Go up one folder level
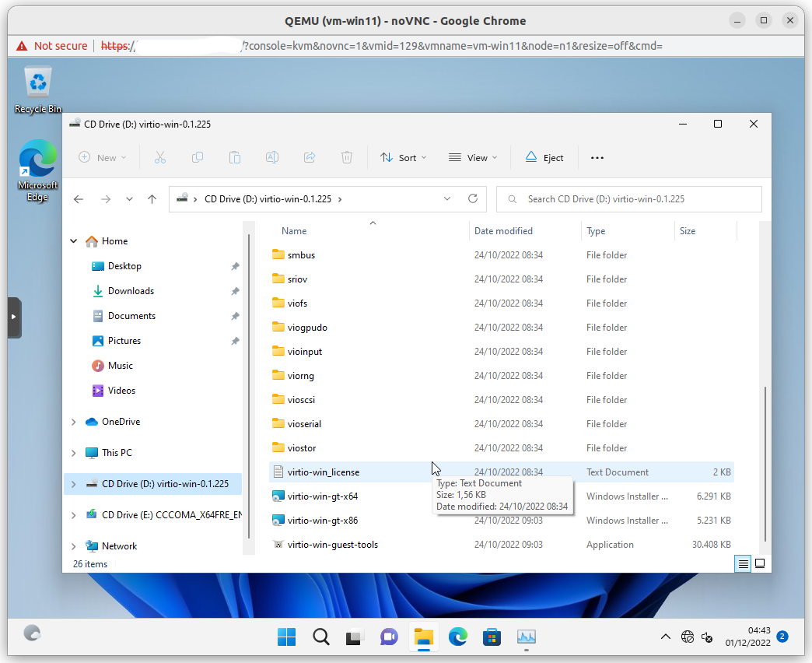This screenshot has width=812, height=663. tap(152, 199)
